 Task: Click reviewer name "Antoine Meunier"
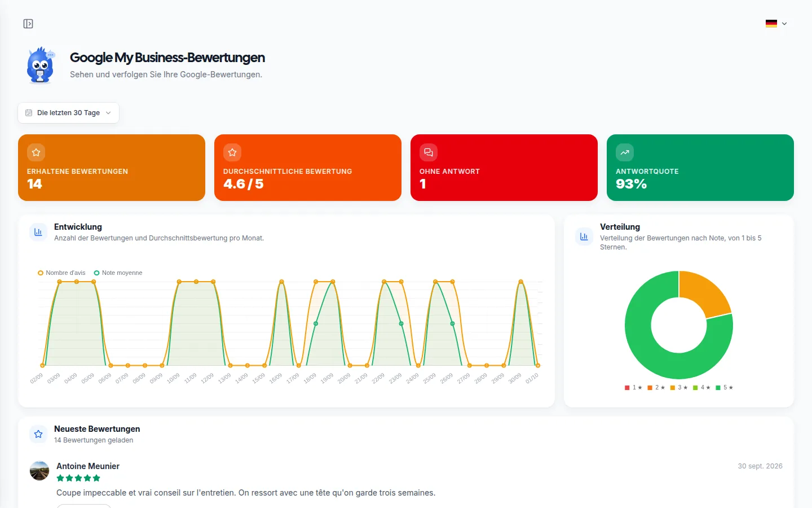(x=88, y=466)
